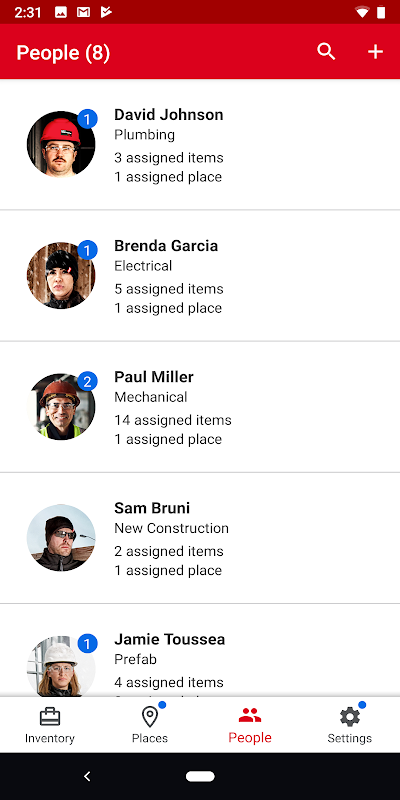
Task: Click Paul Miller's badge showing 2
Action: point(87,382)
